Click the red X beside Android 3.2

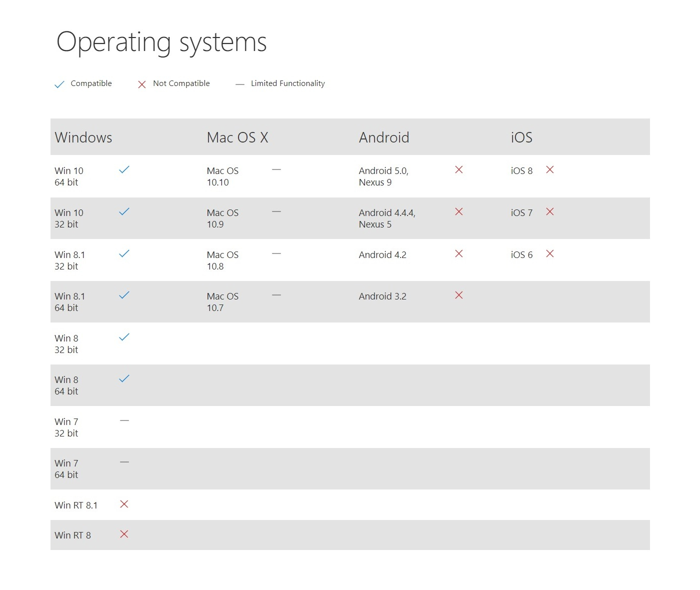(x=459, y=295)
